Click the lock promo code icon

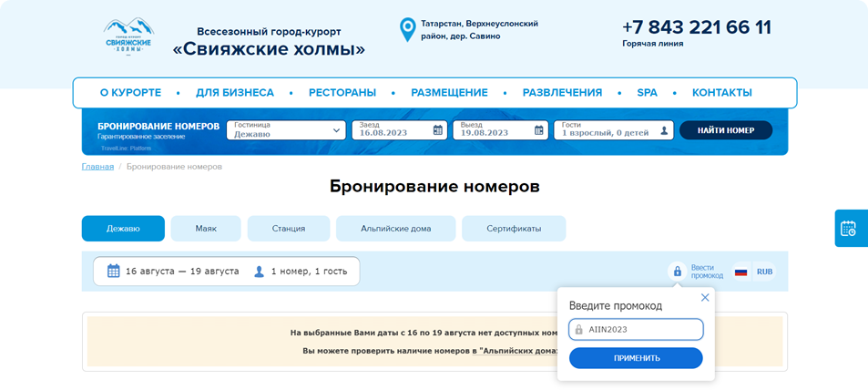click(677, 272)
